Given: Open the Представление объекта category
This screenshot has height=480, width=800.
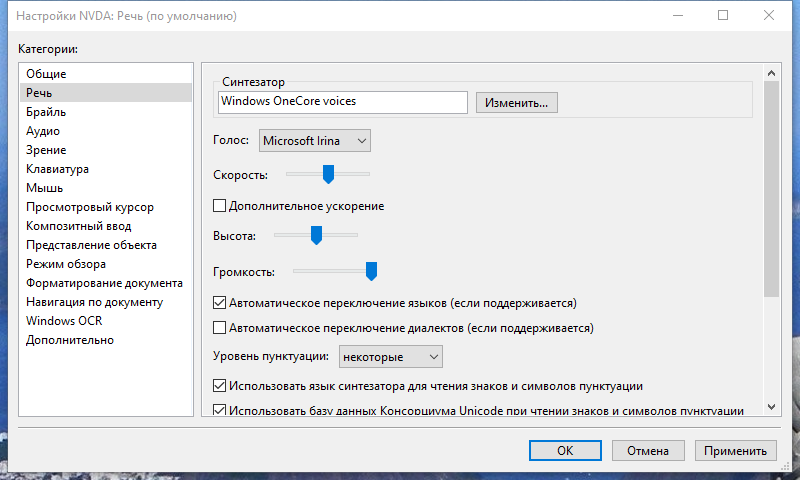Looking at the screenshot, I should (x=106, y=245).
